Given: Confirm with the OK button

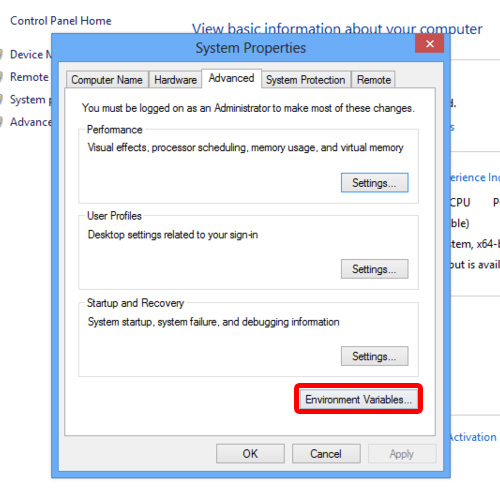Looking at the screenshot, I should pos(250,454).
